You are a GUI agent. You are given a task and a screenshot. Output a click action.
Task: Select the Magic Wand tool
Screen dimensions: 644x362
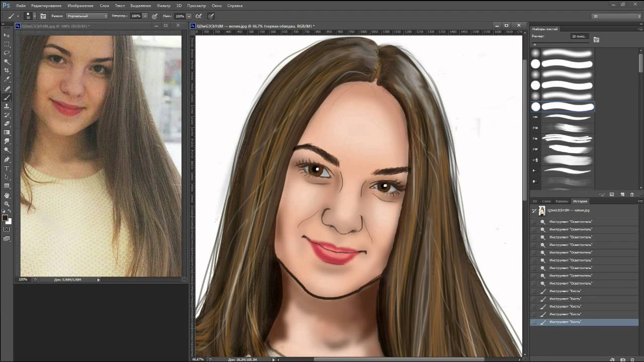(x=7, y=61)
